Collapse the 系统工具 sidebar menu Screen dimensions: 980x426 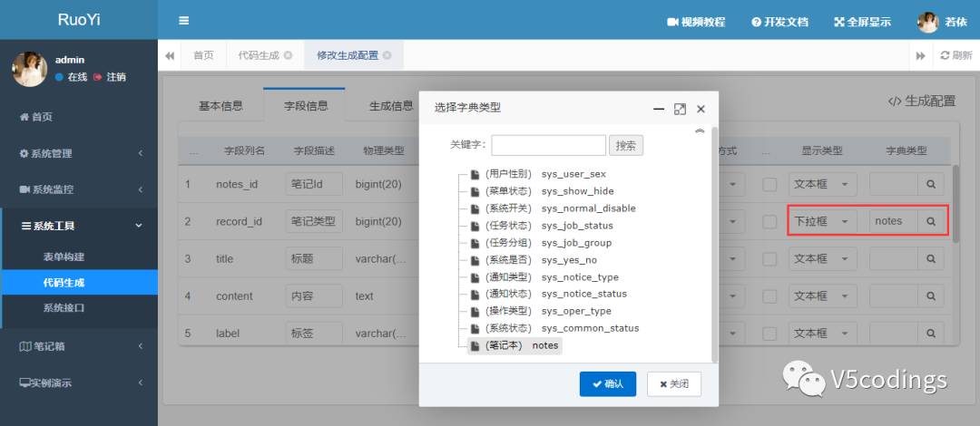79,226
